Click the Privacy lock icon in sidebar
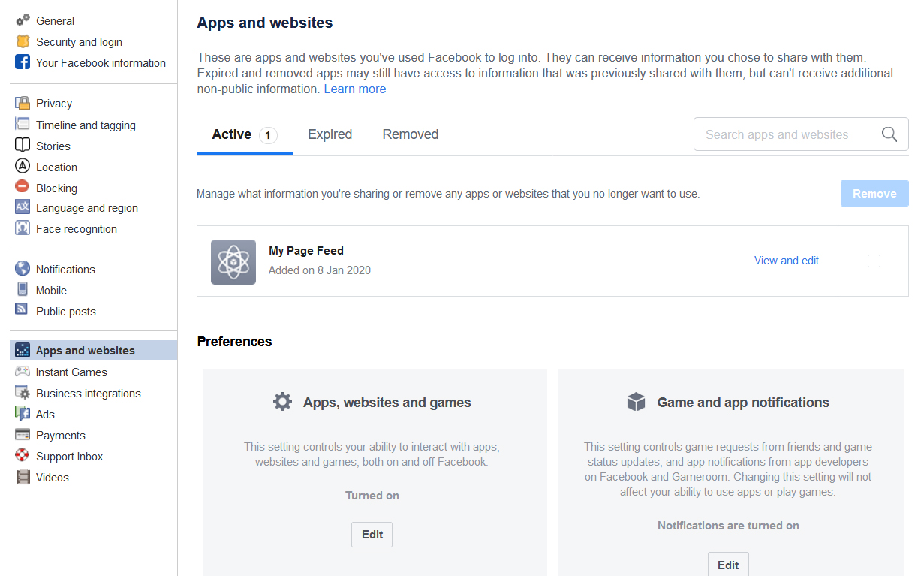Screen dimensions: 924x576 pyautogui.click(x=23, y=104)
